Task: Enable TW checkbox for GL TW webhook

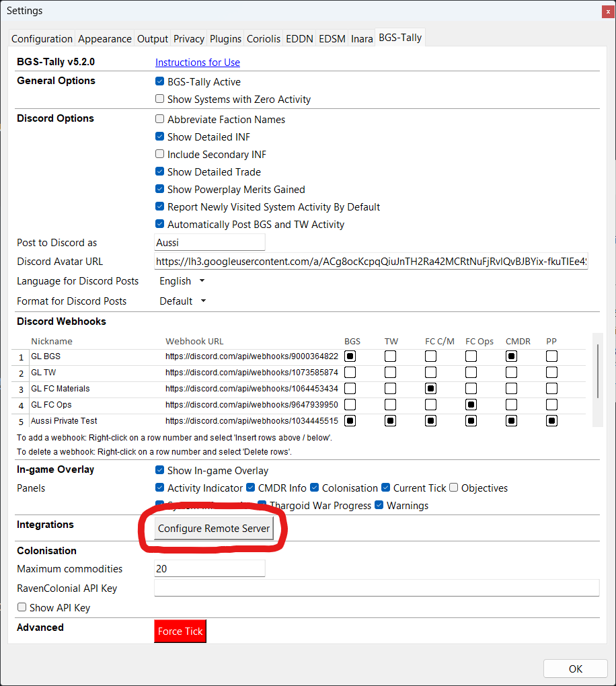Action: click(x=390, y=373)
